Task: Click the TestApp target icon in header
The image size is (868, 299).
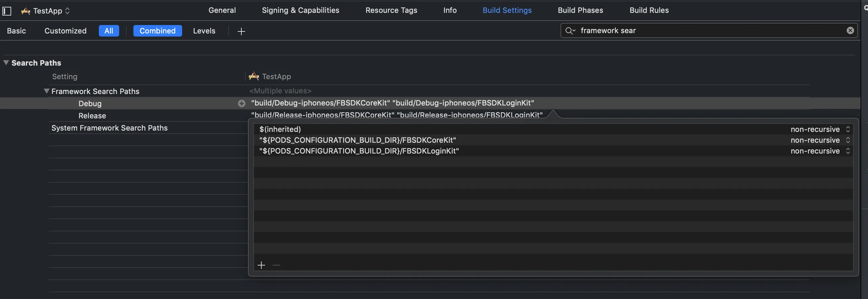Action: (26, 11)
